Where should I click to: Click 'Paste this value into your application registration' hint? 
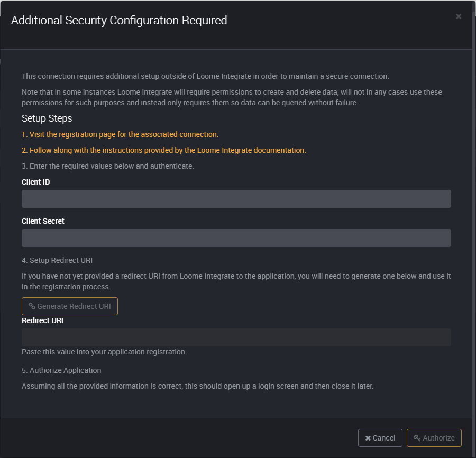pyautogui.click(x=104, y=352)
